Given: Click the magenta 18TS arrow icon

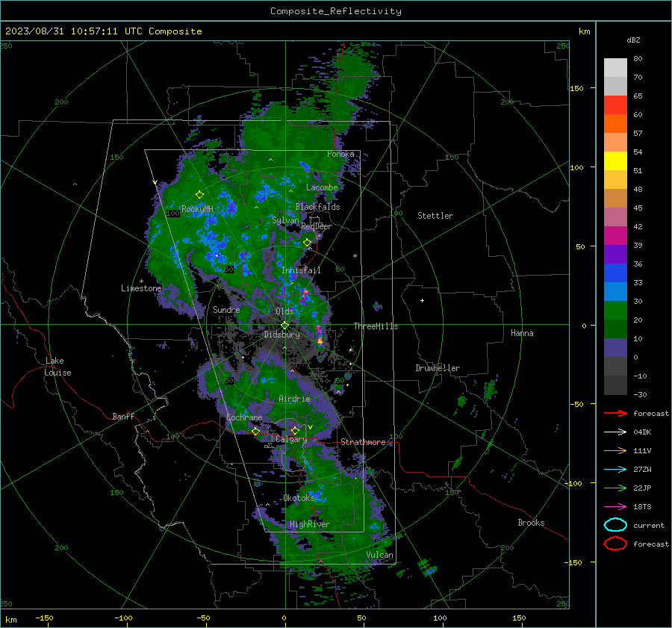Looking at the screenshot, I should (x=615, y=507).
